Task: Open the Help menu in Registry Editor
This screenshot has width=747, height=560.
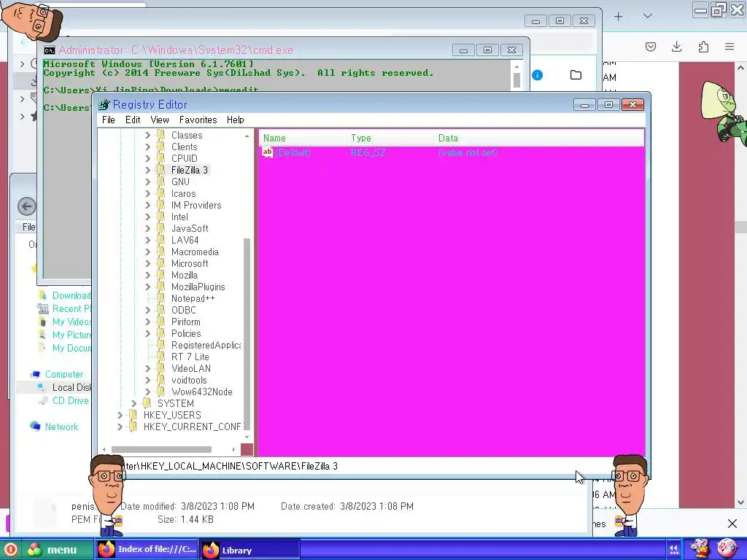Action: 236,120
